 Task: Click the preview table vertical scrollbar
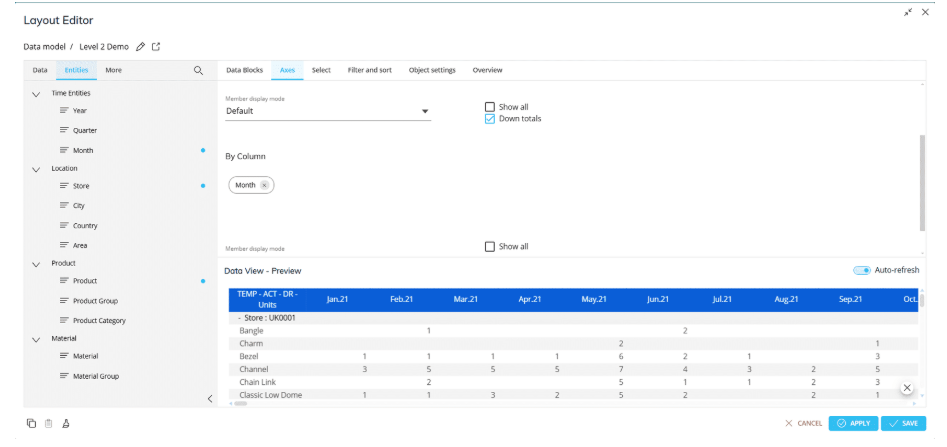point(922,300)
